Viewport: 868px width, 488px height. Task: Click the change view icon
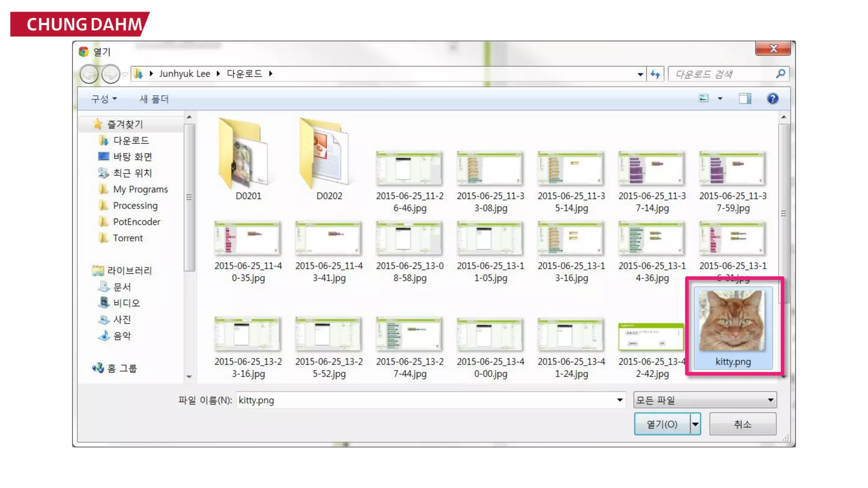coord(704,98)
